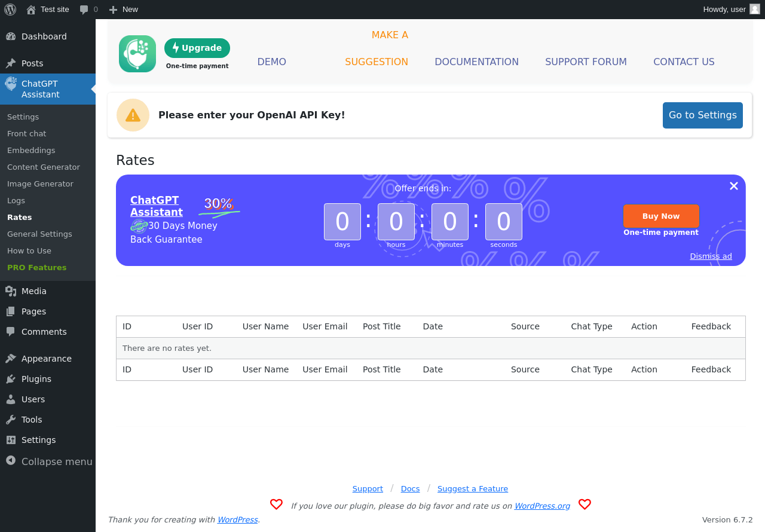Click the bottom Chat Type column footer
The height and width of the screenshot is (532, 765).
tap(592, 369)
